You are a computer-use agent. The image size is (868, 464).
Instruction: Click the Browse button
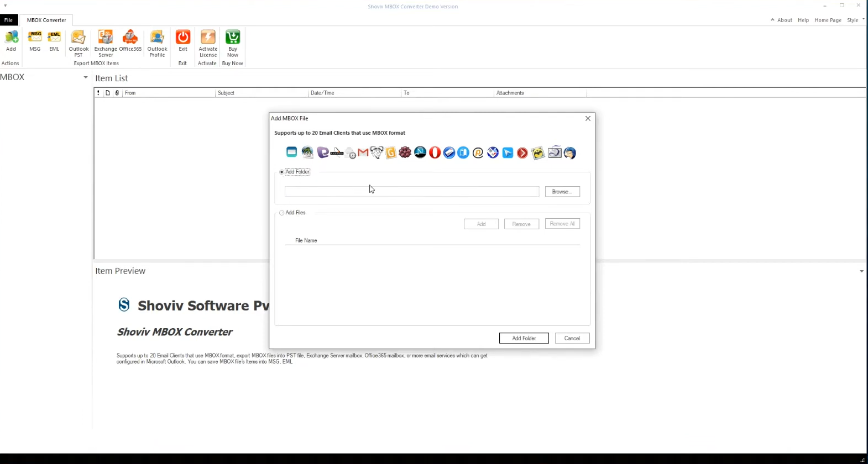click(562, 192)
